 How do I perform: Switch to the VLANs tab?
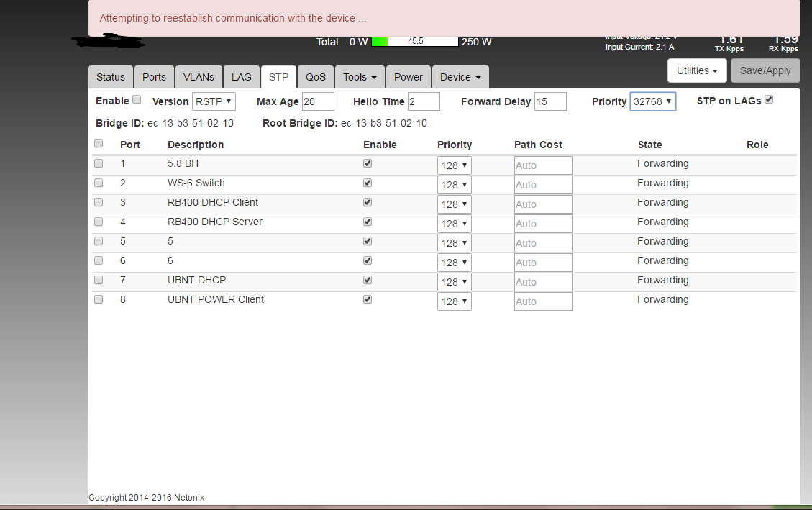(199, 77)
